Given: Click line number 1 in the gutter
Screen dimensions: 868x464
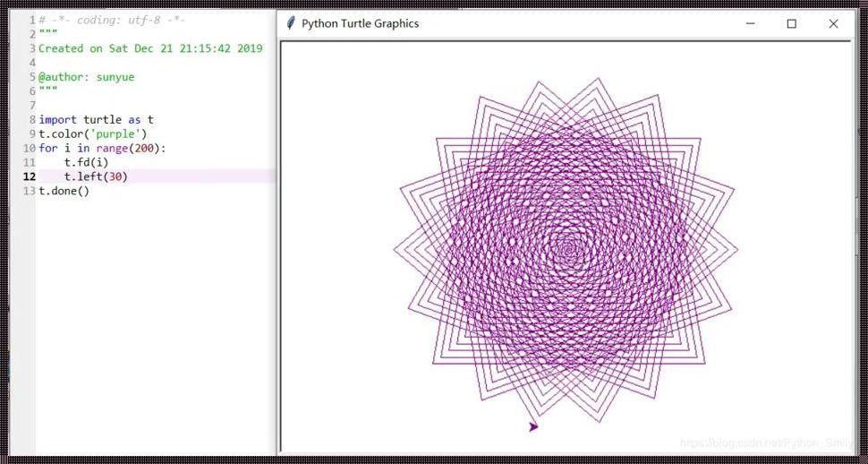Looking at the screenshot, I should 32,21.
